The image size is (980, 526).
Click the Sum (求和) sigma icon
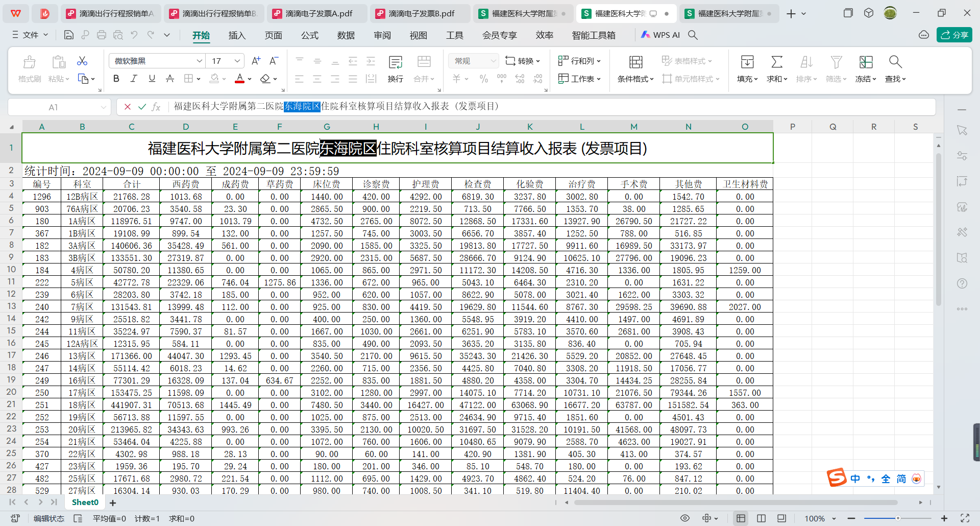(776, 62)
